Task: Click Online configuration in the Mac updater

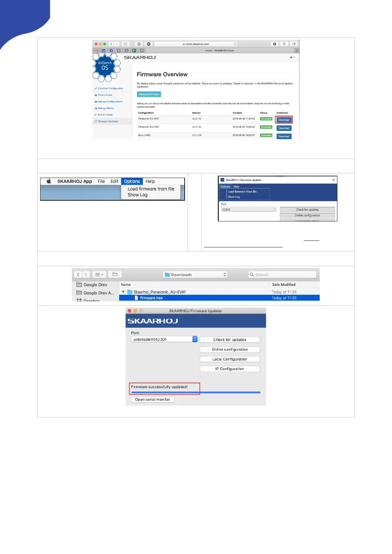Action: coord(230,349)
